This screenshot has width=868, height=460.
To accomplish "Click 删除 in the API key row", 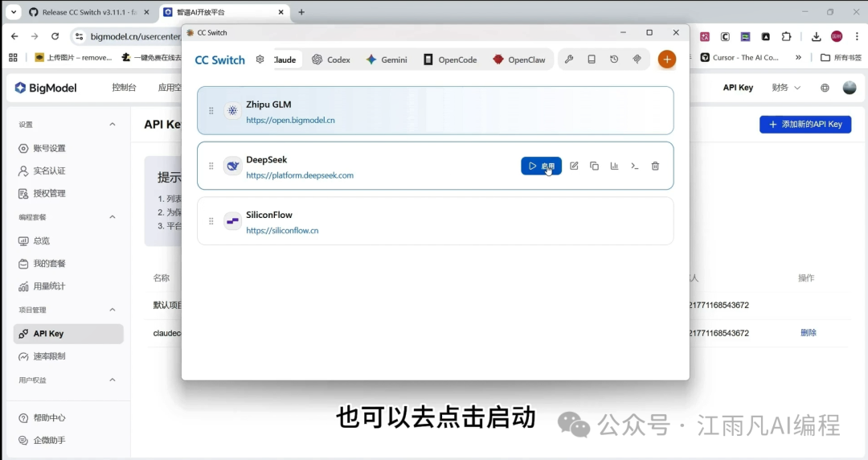I will (x=809, y=332).
